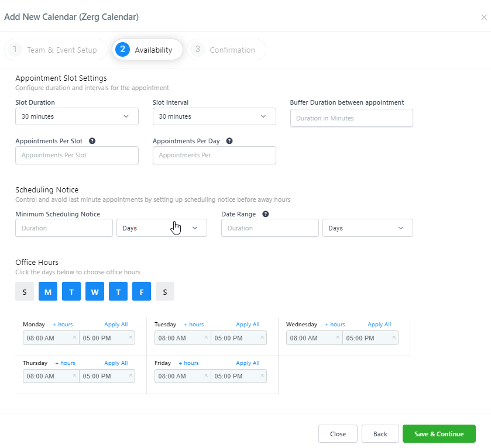Click Save & Continue button
The image size is (491, 448).
(439, 433)
